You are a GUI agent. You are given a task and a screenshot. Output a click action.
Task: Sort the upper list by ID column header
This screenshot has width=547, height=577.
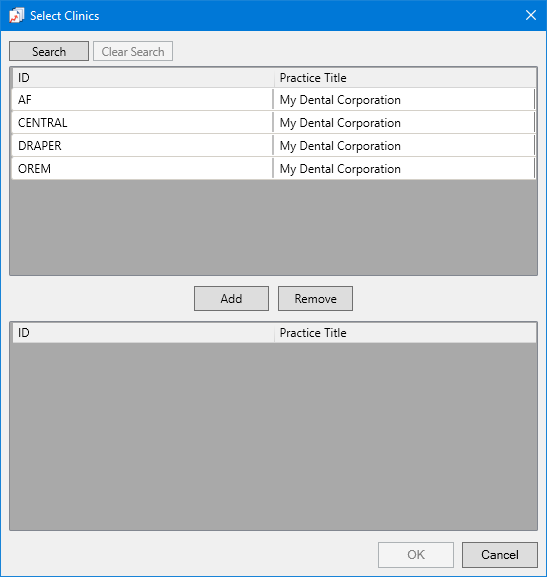[143, 78]
